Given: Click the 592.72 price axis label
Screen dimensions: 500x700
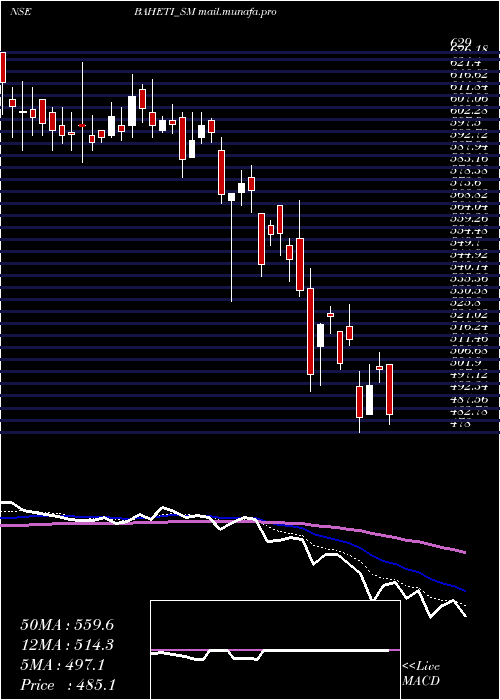Looking at the screenshot, I should (469, 135).
